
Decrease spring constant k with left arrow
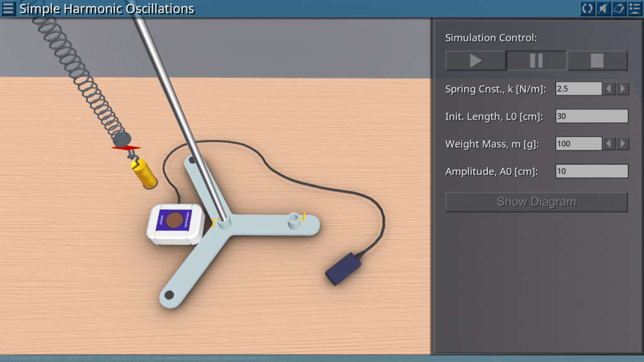click(609, 89)
